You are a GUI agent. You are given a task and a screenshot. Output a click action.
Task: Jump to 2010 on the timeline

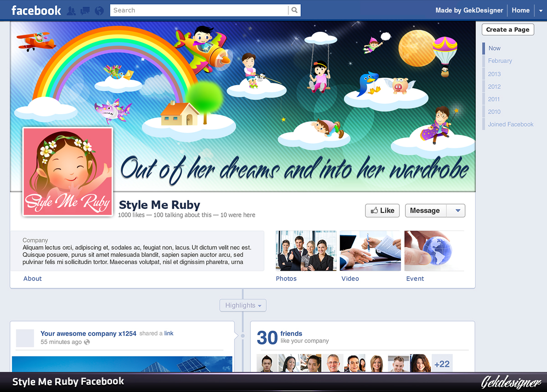click(494, 112)
